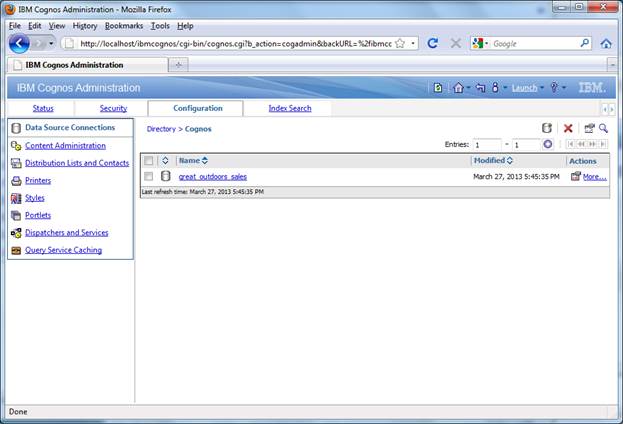
Task: Click the Data Source Connections database icon
Action: pos(16,128)
